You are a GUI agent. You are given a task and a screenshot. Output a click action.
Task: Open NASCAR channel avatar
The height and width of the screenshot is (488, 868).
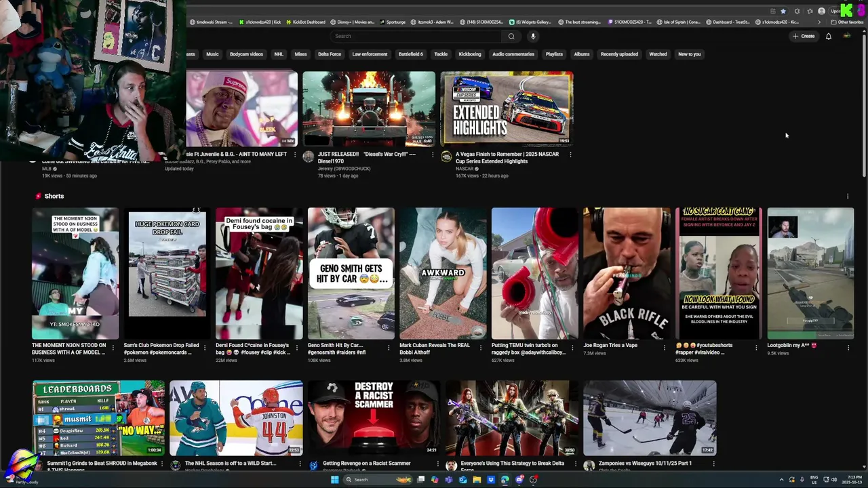tap(446, 157)
